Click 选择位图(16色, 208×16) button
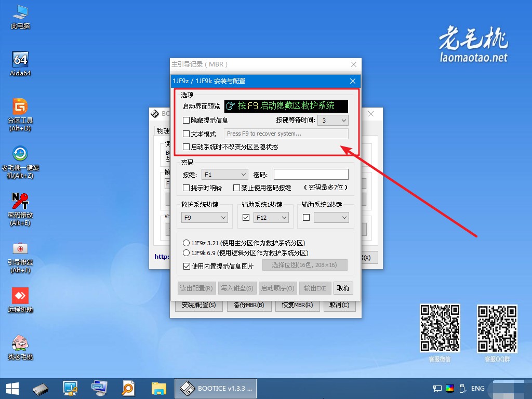 pos(304,265)
